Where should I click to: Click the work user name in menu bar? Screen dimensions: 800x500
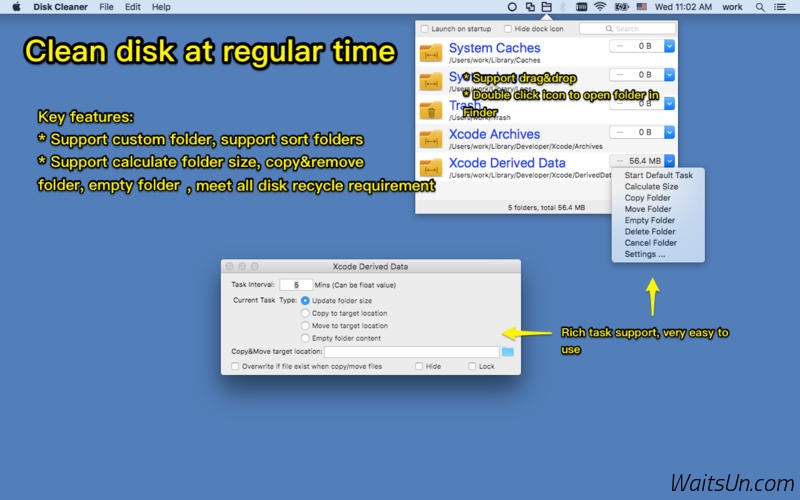[732, 7]
